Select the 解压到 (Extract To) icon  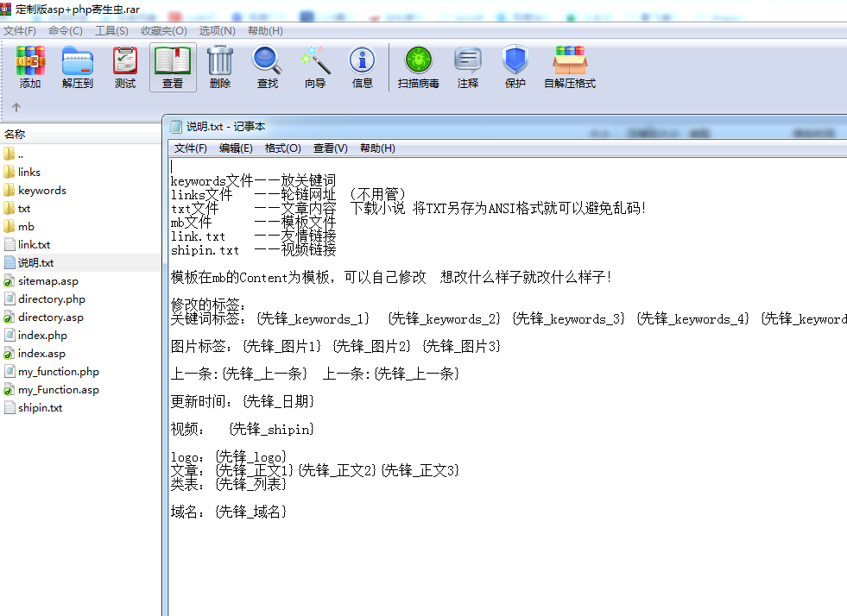pyautogui.click(x=78, y=67)
